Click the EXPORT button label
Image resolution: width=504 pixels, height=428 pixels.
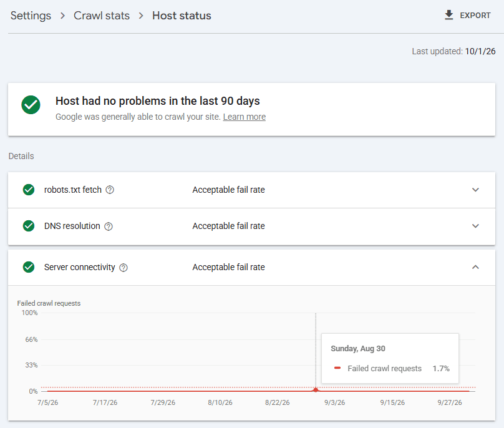coord(475,16)
